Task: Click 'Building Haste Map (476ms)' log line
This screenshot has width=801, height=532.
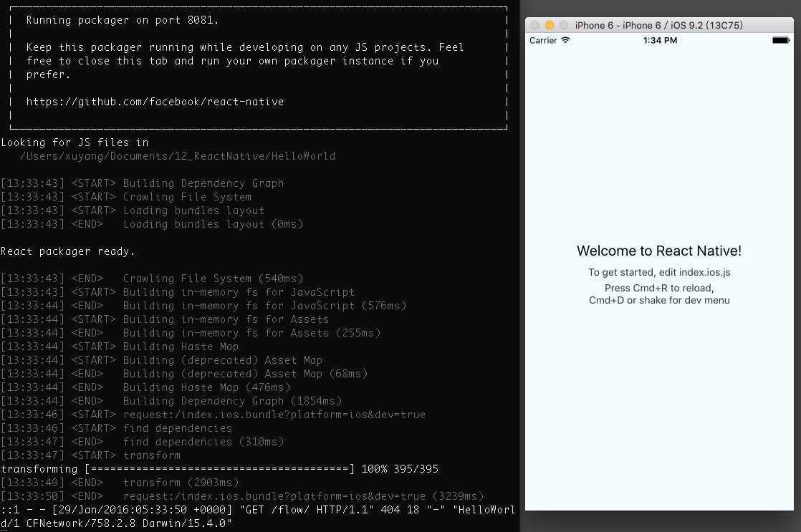Action: pyautogui.click(x=145, y=387)
